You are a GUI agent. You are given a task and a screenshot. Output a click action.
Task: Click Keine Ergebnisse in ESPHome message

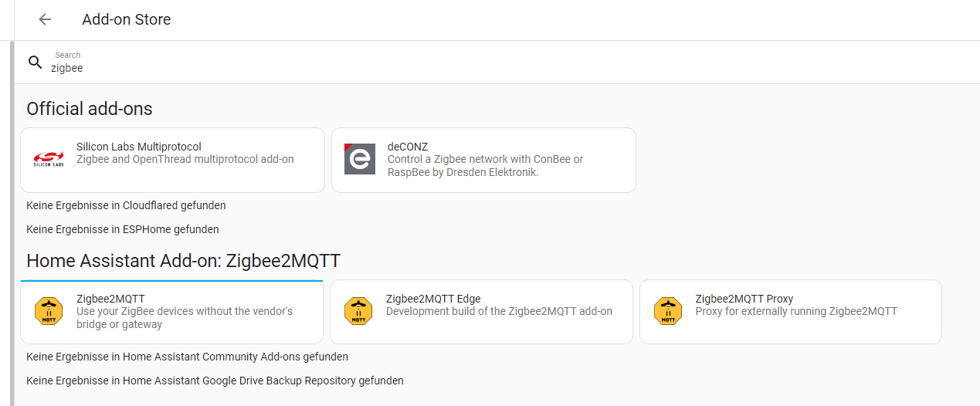tap(123, 229)
